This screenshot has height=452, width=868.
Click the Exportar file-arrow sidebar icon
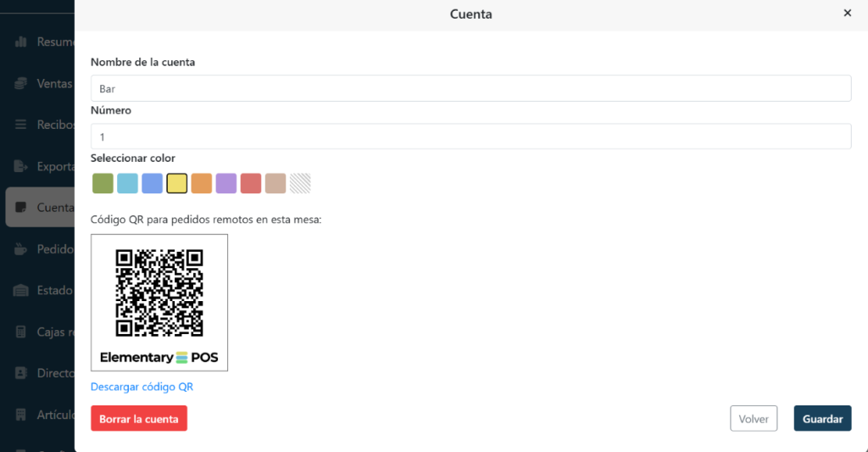coord(21,166)
